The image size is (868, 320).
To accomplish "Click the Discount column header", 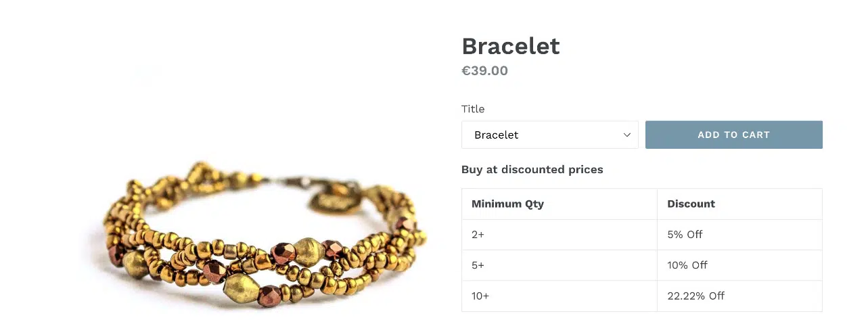I will click(x=691, y=204).
